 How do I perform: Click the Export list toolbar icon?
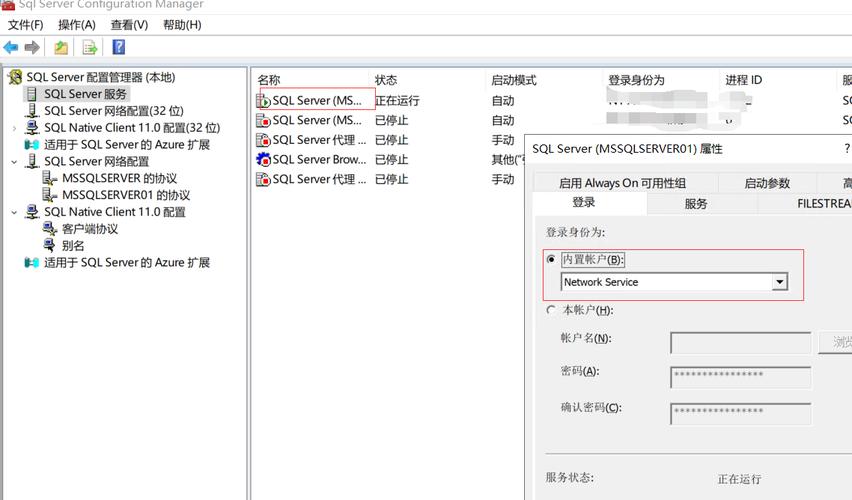coord(90,48)
